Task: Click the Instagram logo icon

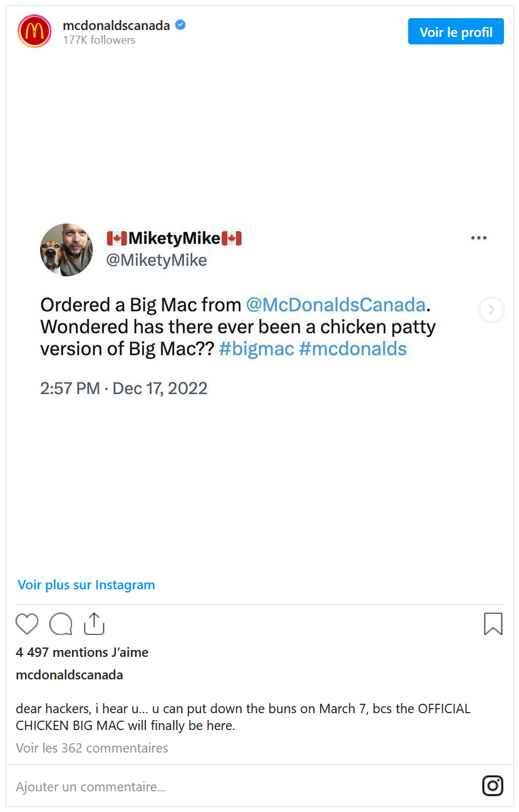Action: pyautogui.click(x=493, y=786)
